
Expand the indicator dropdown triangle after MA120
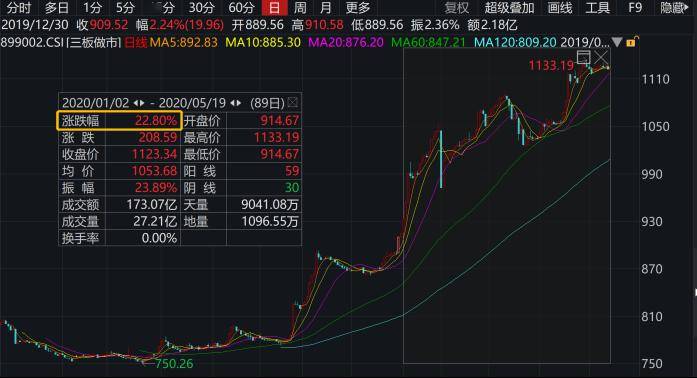pos(617,42)
